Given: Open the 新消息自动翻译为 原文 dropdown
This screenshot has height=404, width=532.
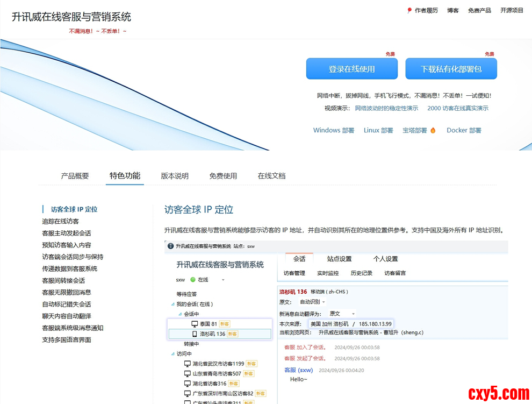Looking at the screenshot, I should (353, 314).
